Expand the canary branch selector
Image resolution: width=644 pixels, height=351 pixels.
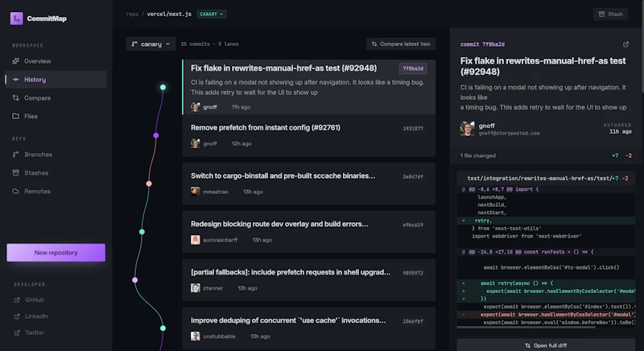(x=151, y=44)
